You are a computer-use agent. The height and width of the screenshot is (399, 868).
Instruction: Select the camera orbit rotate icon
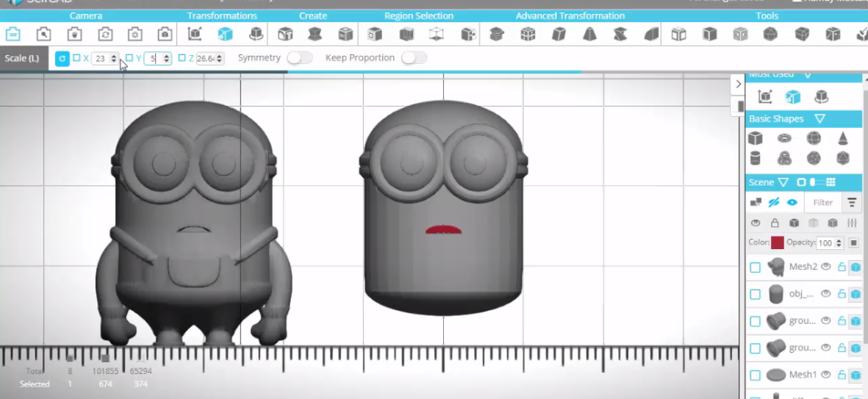coord(105,35)
